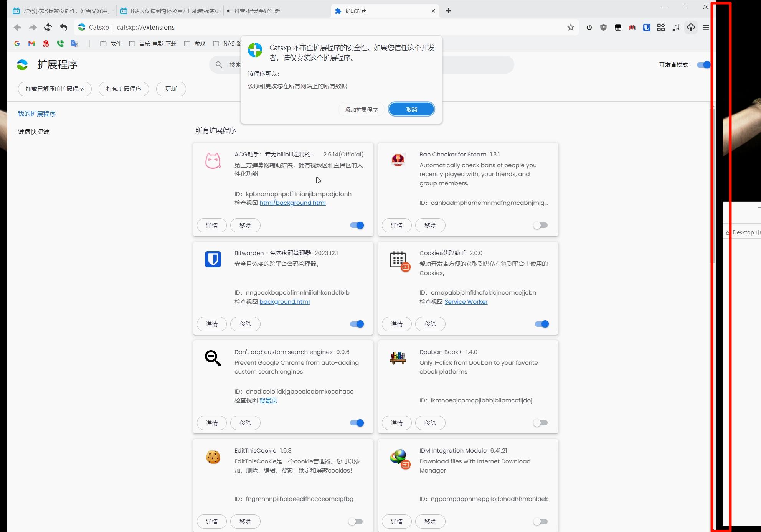This screenshot has width=761, height=532.
Task: Disable the Bitwarden extension toggle
Action: coord(357,324)
